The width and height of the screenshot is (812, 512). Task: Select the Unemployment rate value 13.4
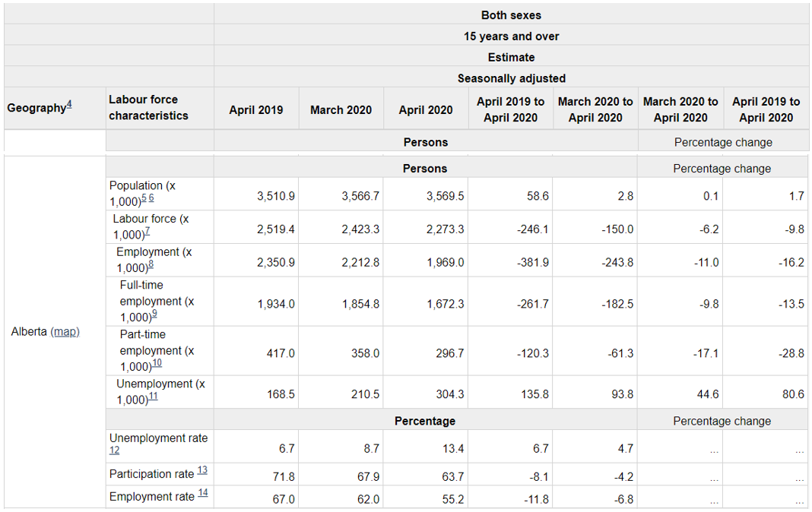click(x=453, y=448)
